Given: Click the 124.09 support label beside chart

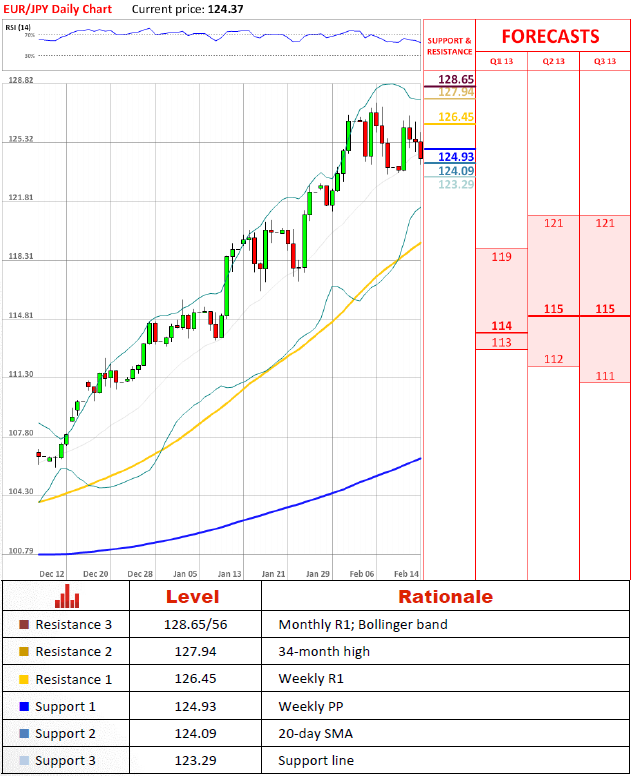Looking at the screenshot, I should (x=456, y=171).
